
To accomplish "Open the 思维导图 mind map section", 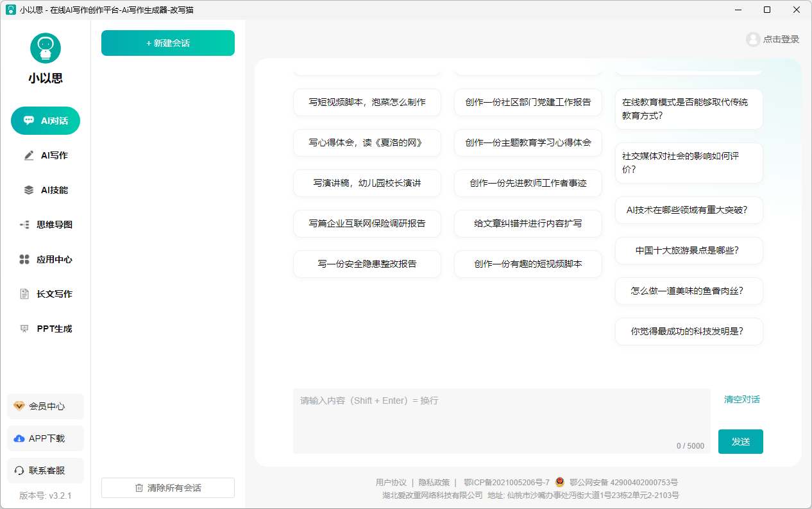I will [x=46, y=225].
